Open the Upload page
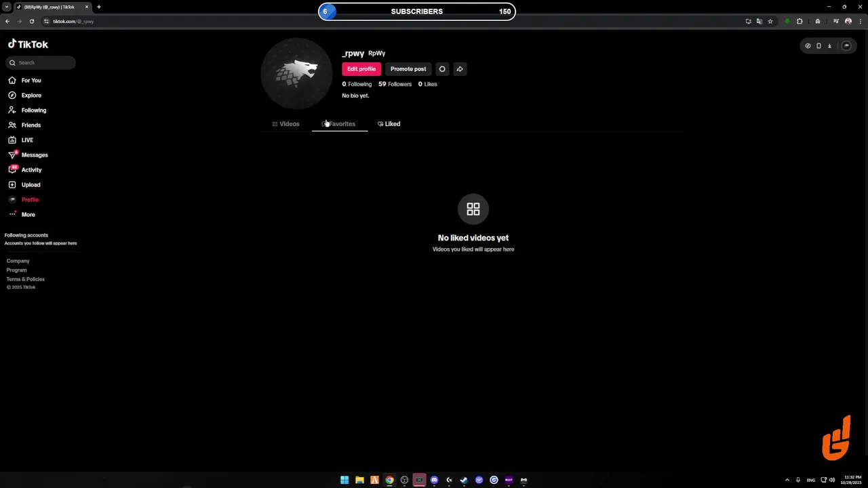 [x=24, y=184]
